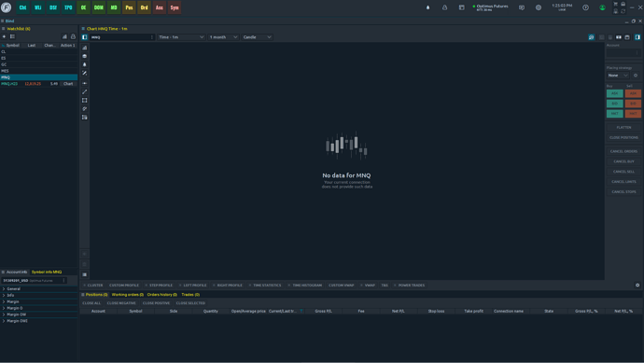Click the padlock icon in top bar
The height and width of the screenshot is (363, 644).
[x=445, y=7]
